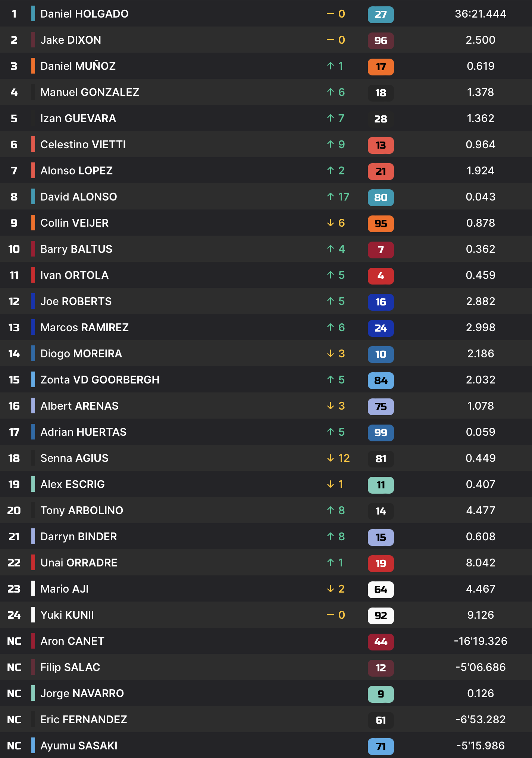
Task: Click the light blue number 71 badge
Action: pos(381,746)
